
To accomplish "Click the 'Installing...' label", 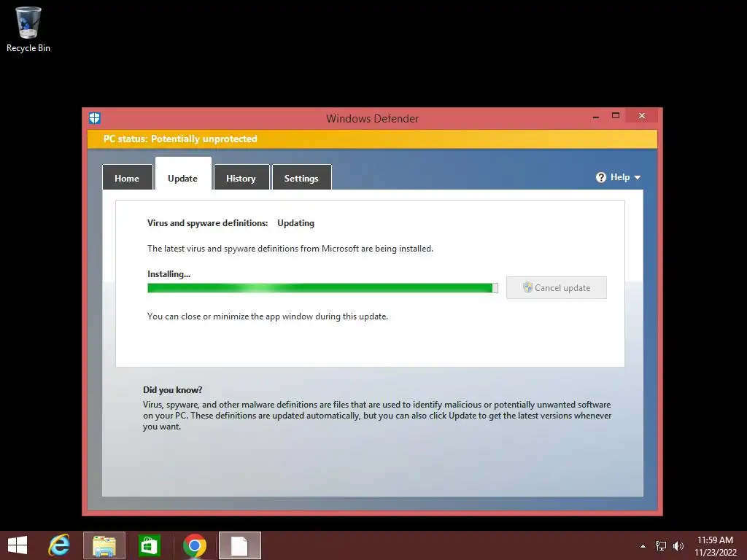I will (x=169, y=274).
